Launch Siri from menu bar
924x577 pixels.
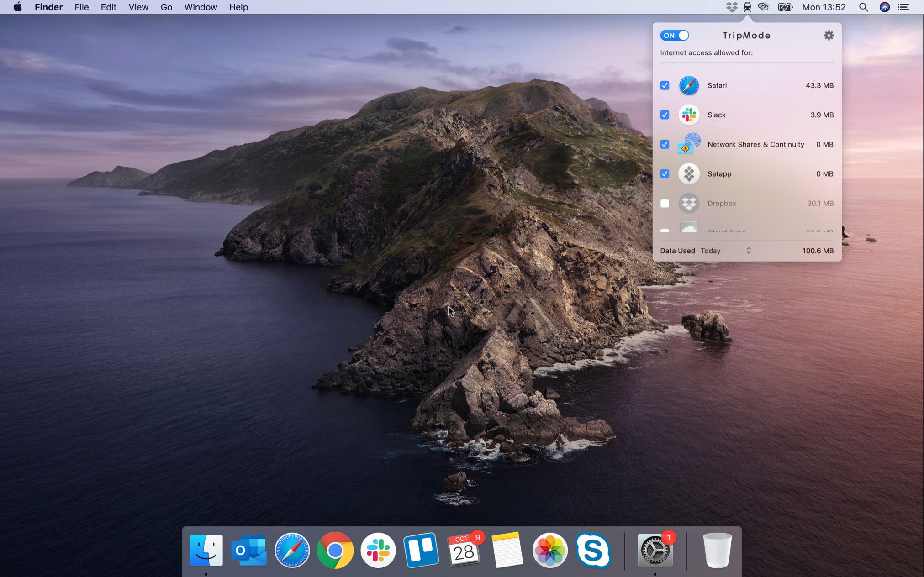point(885,7)
